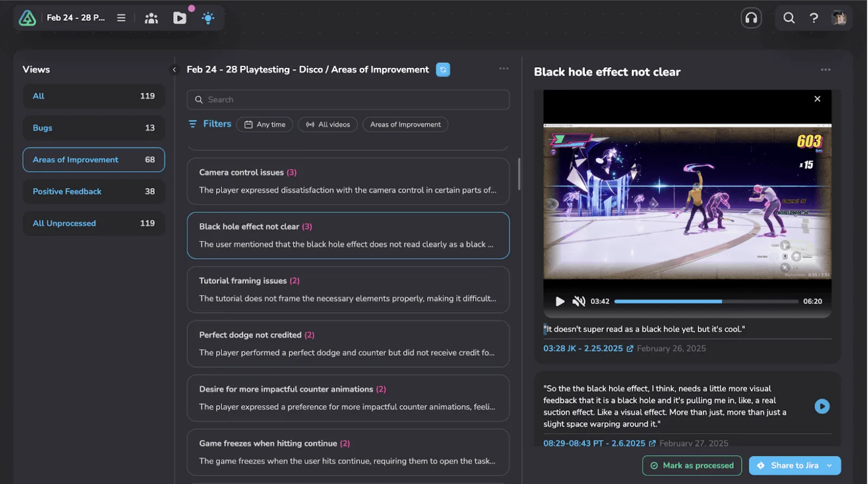Play the second black hole quote clip
The width and height of the screenshot is (868, 484).
[x=822, y=406]
